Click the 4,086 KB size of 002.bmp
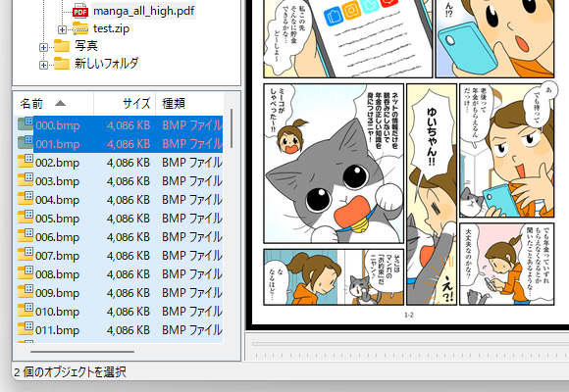Screen dimensions: 569x392 (129, 163)
